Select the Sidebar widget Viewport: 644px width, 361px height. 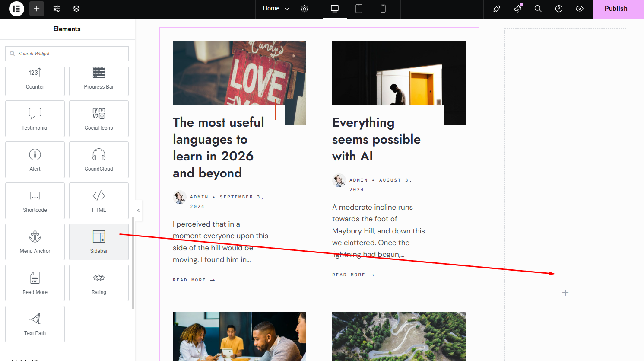[x=99, y=242]
